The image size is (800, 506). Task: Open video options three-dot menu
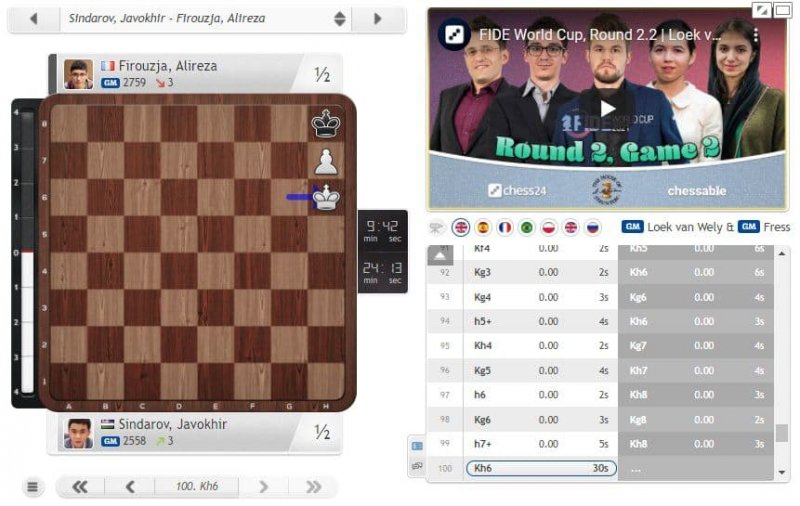pos(756,35)
